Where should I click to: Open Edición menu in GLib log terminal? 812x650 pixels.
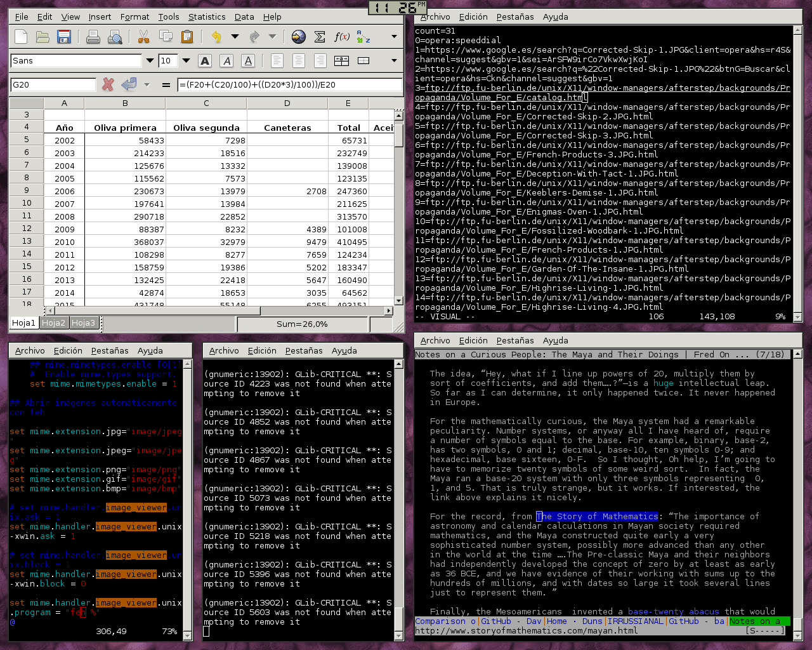coord(262,351)
